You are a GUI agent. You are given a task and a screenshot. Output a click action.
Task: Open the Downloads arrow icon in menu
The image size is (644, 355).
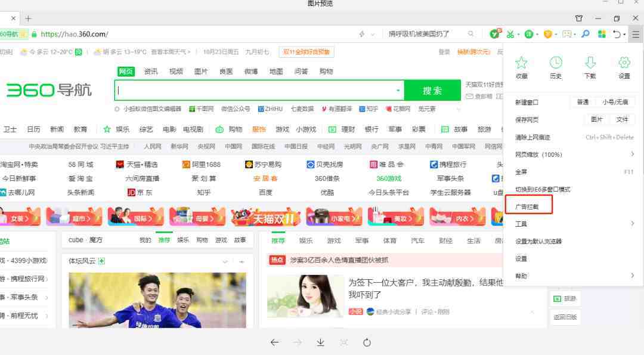tap(590, 63)
